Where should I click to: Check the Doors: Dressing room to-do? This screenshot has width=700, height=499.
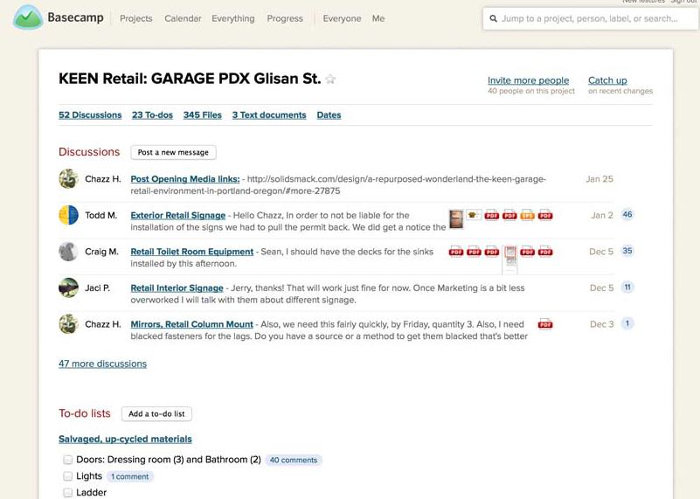(68, 460)
